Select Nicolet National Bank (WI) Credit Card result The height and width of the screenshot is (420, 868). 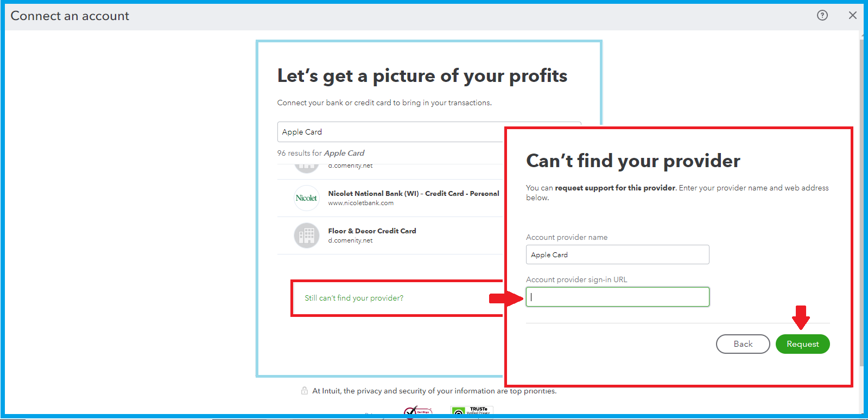click(x=391, y=198)
